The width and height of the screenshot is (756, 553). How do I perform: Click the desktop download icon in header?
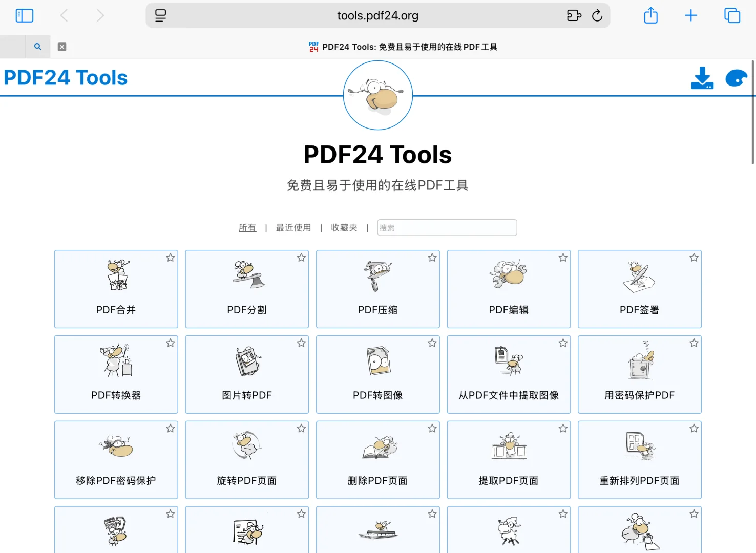702,78
